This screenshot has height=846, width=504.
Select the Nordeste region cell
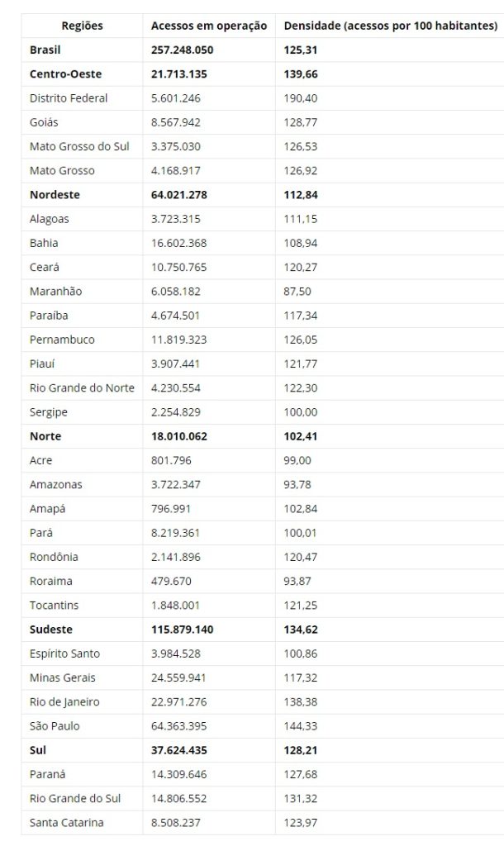(x=55, y=195)
